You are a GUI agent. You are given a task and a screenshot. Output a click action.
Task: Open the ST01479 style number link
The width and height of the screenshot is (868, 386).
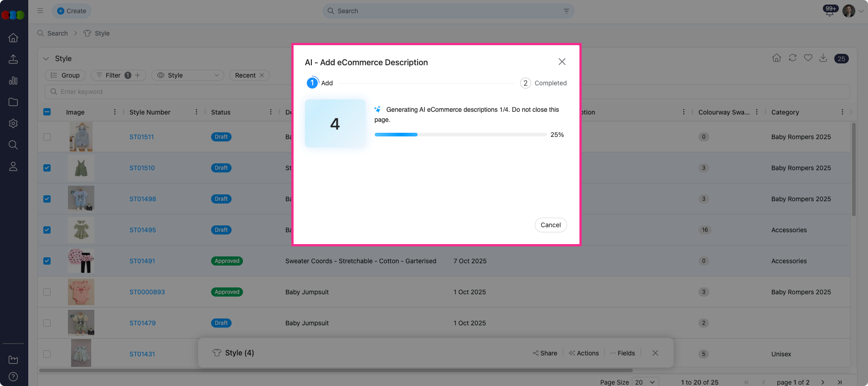142,323
